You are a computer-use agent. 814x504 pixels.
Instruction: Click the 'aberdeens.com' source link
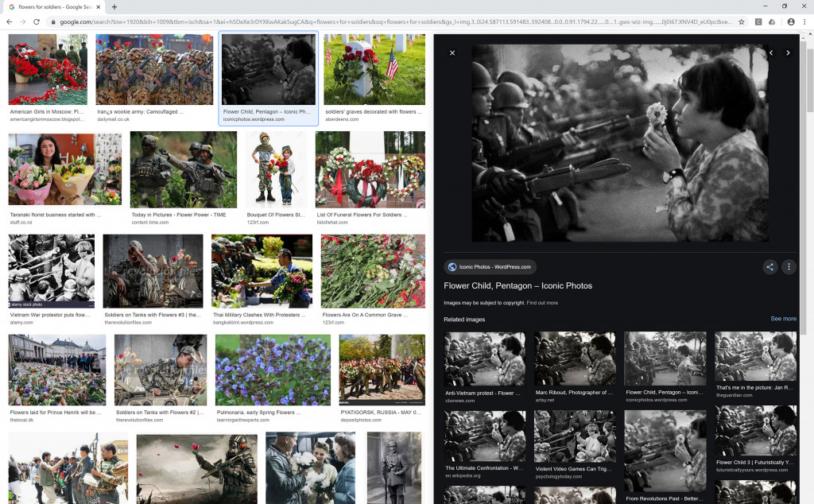342,119
